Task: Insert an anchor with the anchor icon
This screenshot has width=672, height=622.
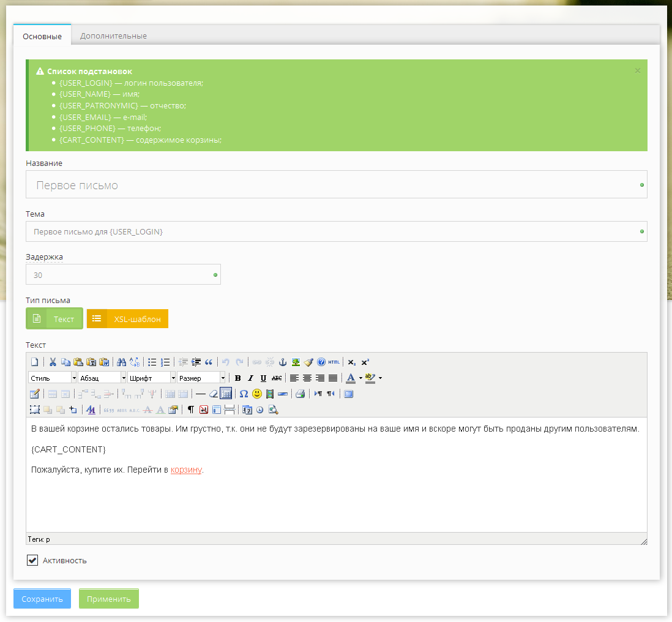Action: coord(283,362)
